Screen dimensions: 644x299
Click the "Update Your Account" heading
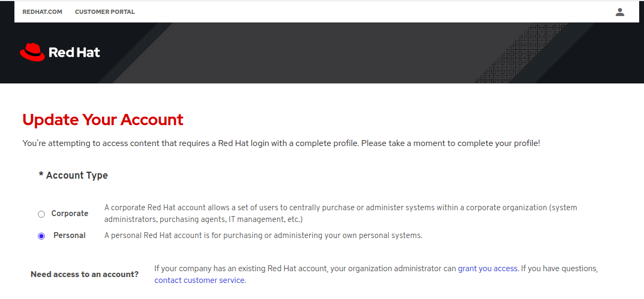point(103,119)
